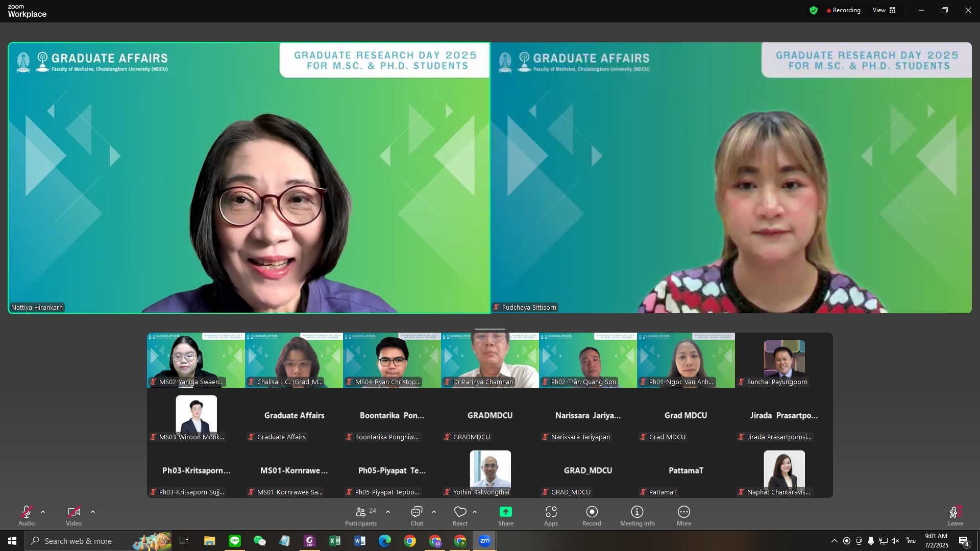The image size is (980, 551).
Task: Start recording with Record button
Action: point(592,515)
